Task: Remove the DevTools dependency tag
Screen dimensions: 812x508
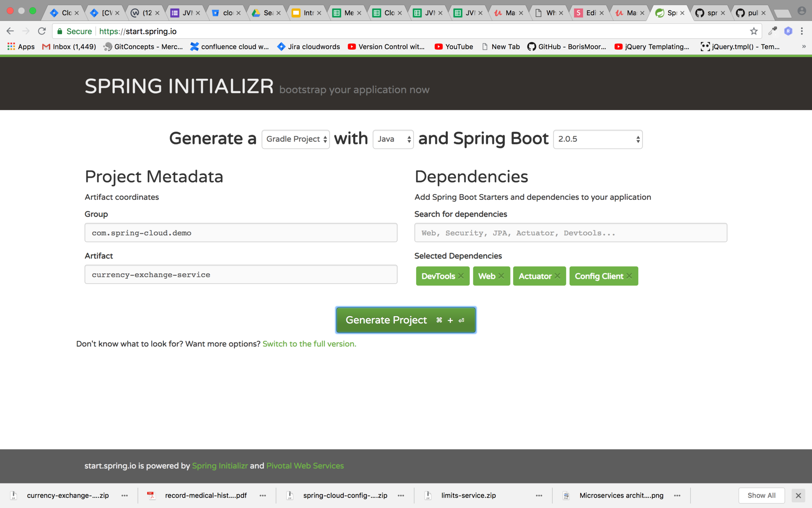Action: tap(461, 276)
